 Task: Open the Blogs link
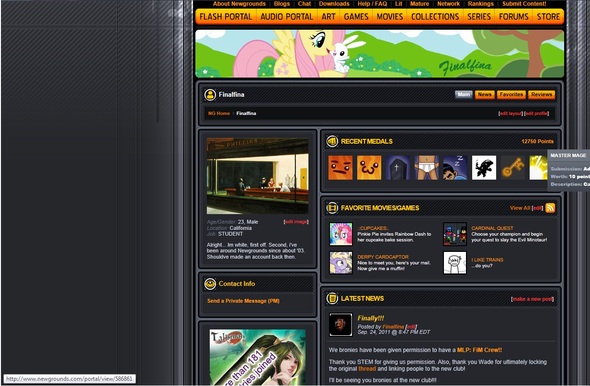[x=282, y=4]
